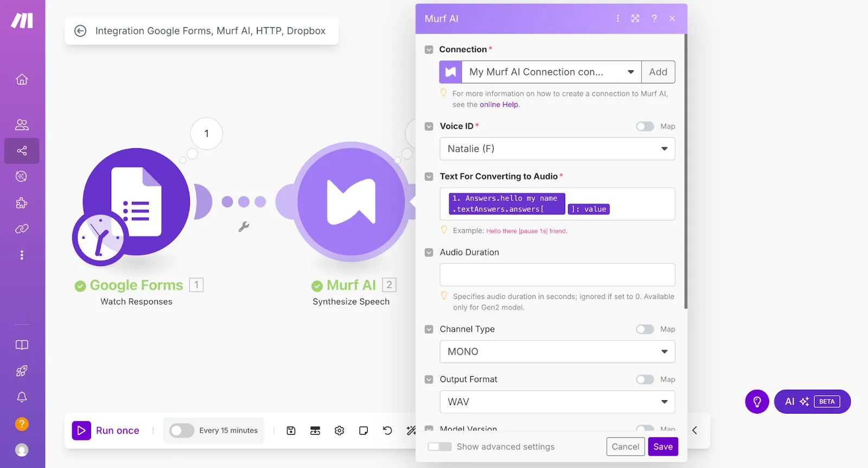Open the Scenarios share icon in sidebar

(22, 150)
